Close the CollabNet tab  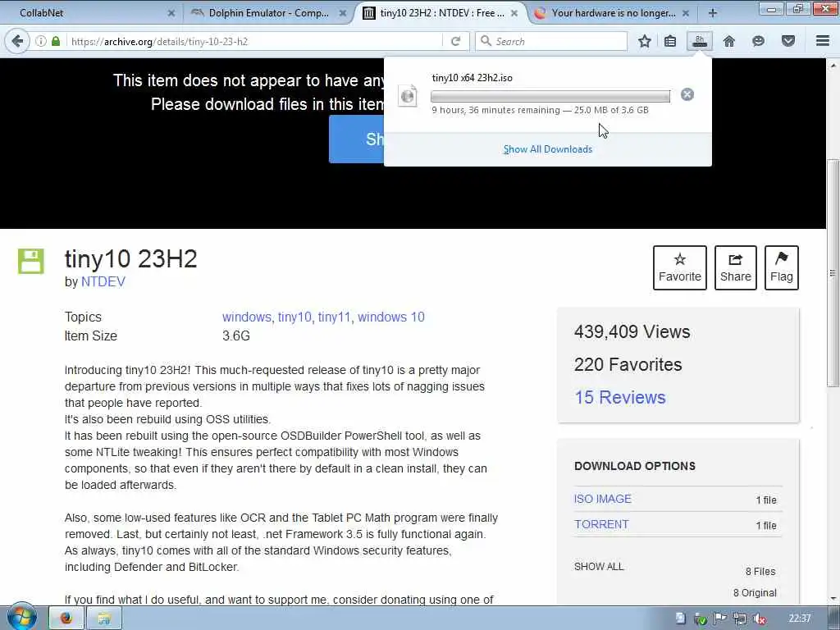click(x=171, y=13)
